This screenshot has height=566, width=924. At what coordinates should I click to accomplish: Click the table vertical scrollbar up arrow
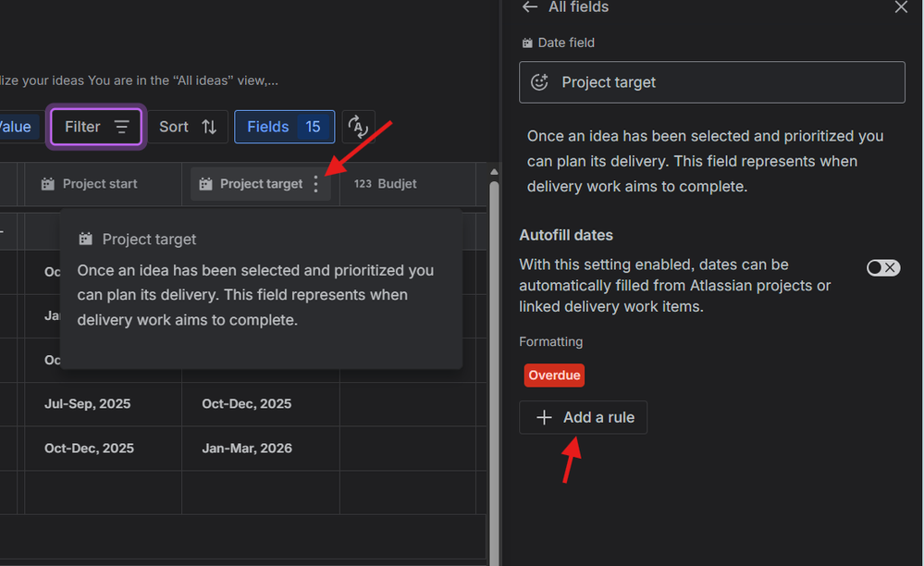pos(494,172)
